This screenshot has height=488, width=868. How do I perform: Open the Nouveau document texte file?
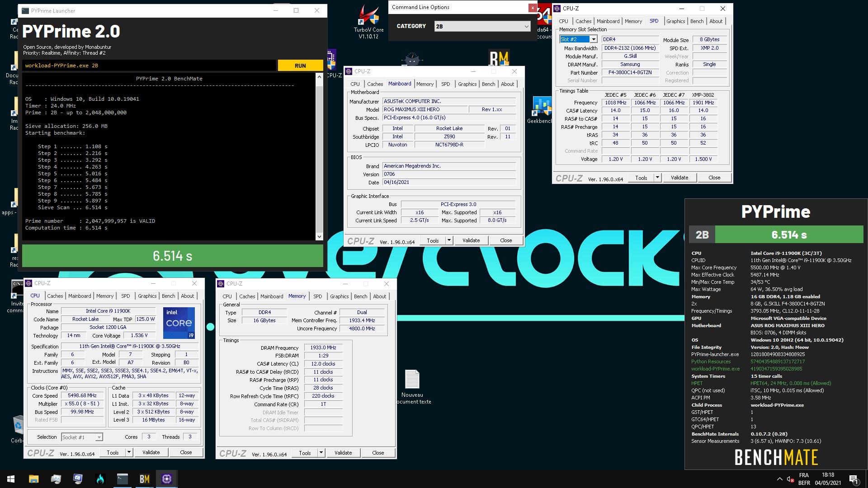tap(413, 386)
